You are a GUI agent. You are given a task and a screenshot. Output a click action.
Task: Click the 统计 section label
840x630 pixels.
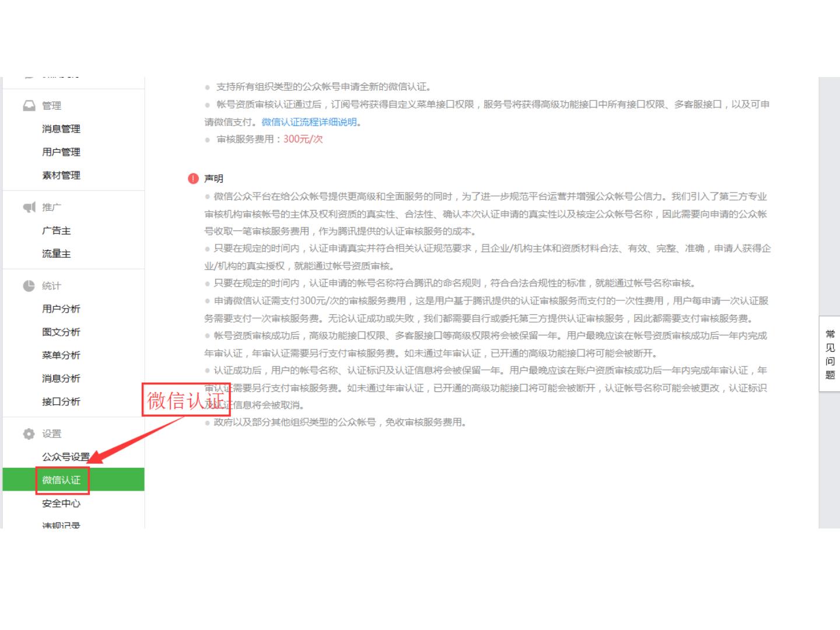click(51, 286)
